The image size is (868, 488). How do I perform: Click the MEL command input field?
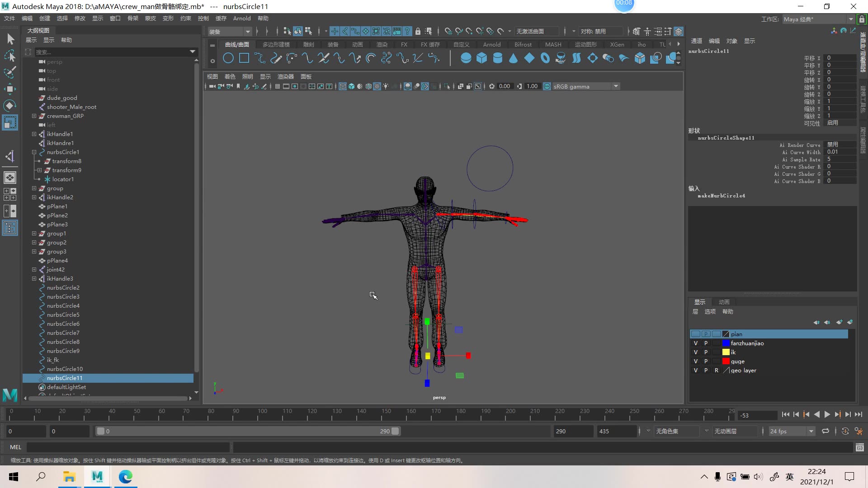[x=128, y=447]
